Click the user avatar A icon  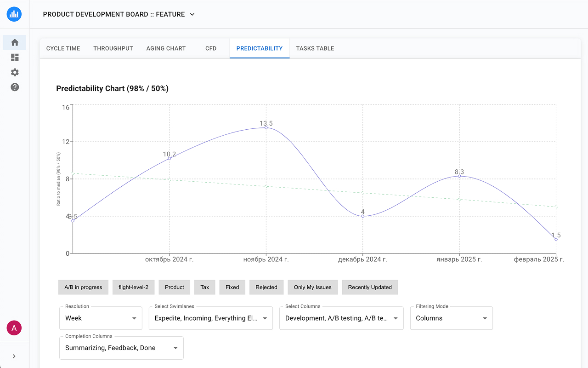pos(14,328)
